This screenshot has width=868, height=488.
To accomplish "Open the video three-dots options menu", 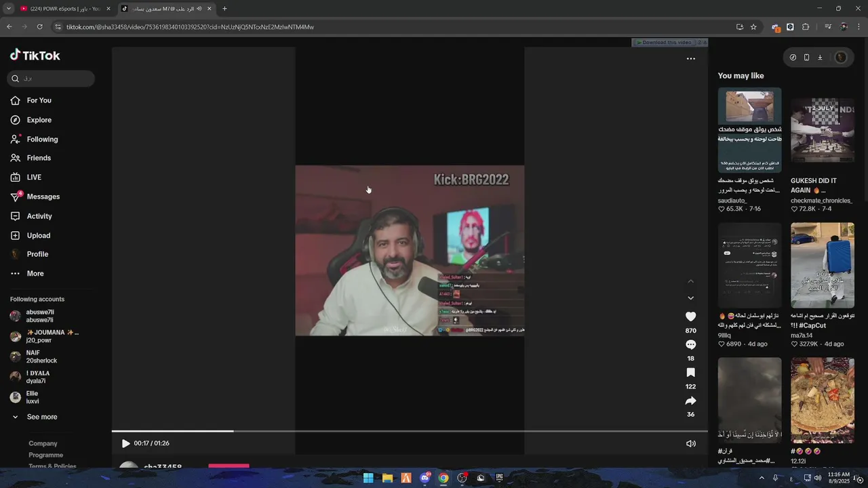I will click(x=690, y=58).
